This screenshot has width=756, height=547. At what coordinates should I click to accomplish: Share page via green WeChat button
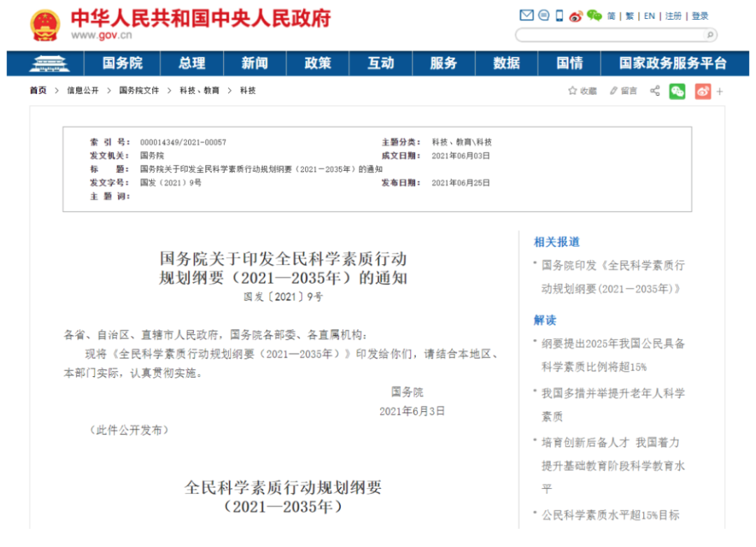tap(677, 91)
